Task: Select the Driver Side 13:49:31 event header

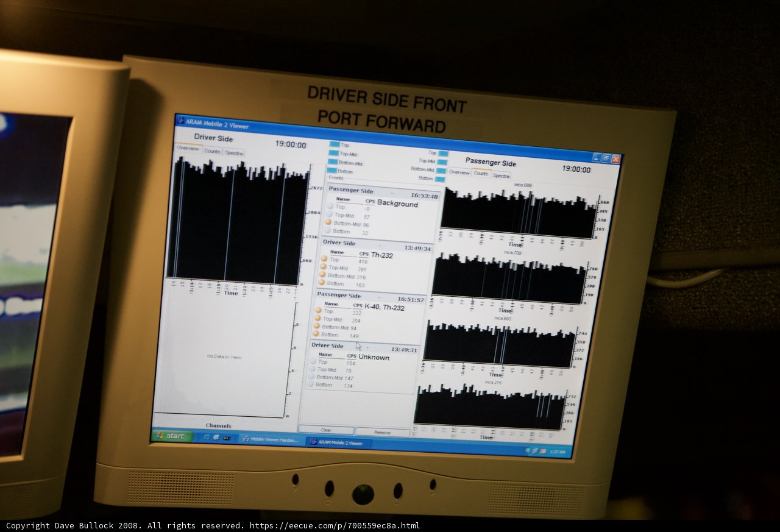Action: (x=364, y=347)
